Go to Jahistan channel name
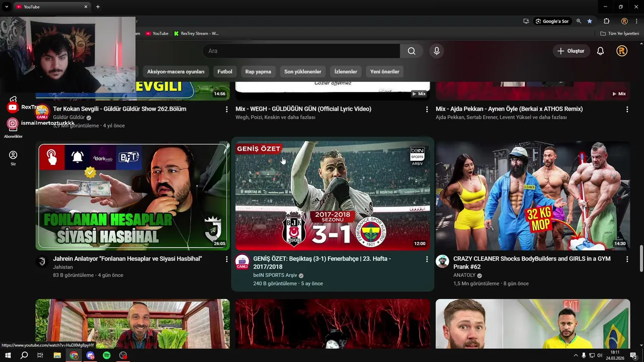The image size is (644, 362). click(63, 267)
